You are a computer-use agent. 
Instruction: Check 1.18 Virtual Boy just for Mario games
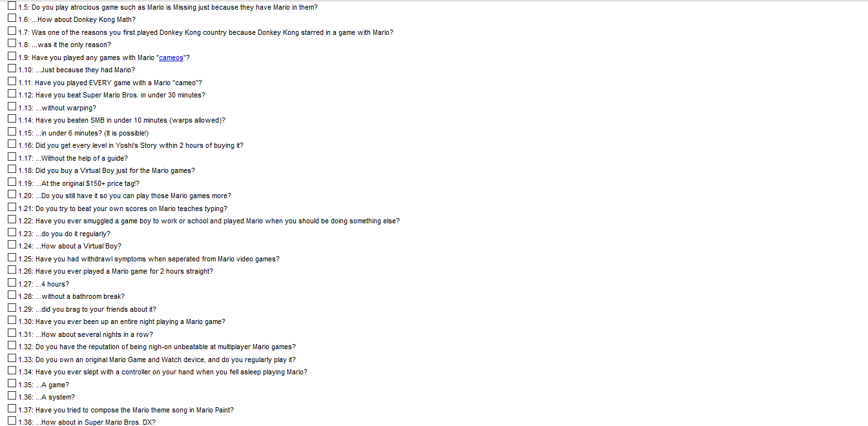[12, 170]
